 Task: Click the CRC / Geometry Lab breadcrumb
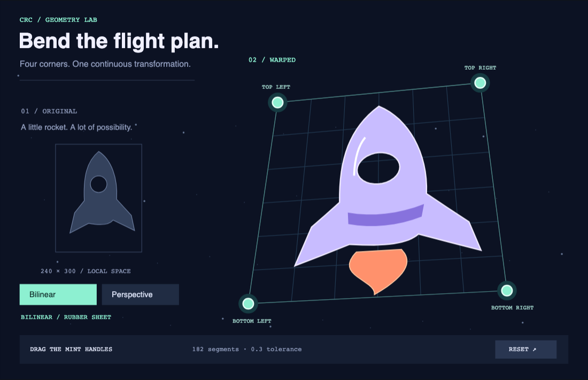point(58,20)
